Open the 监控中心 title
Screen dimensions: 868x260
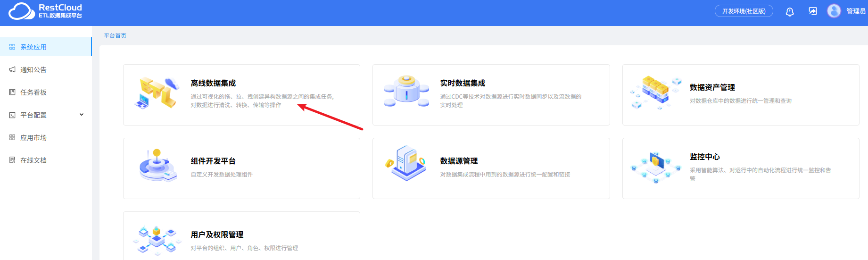[x=705, y=157]
